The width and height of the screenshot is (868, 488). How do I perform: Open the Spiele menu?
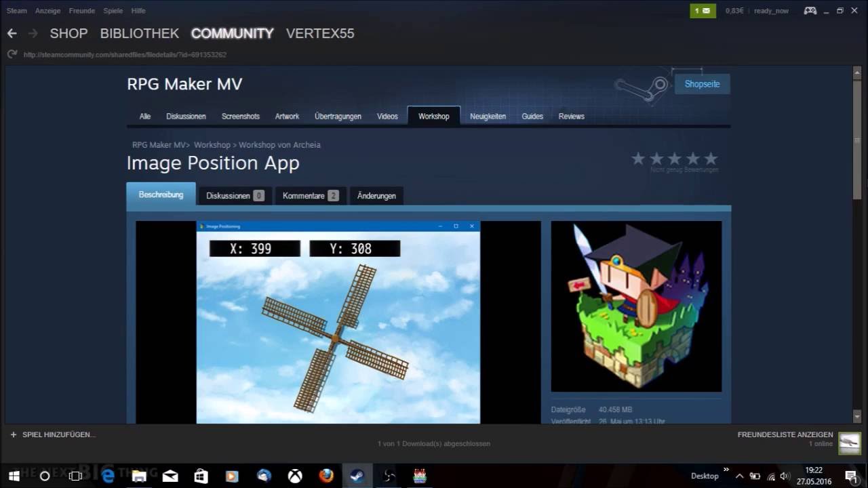pos(113,11)
